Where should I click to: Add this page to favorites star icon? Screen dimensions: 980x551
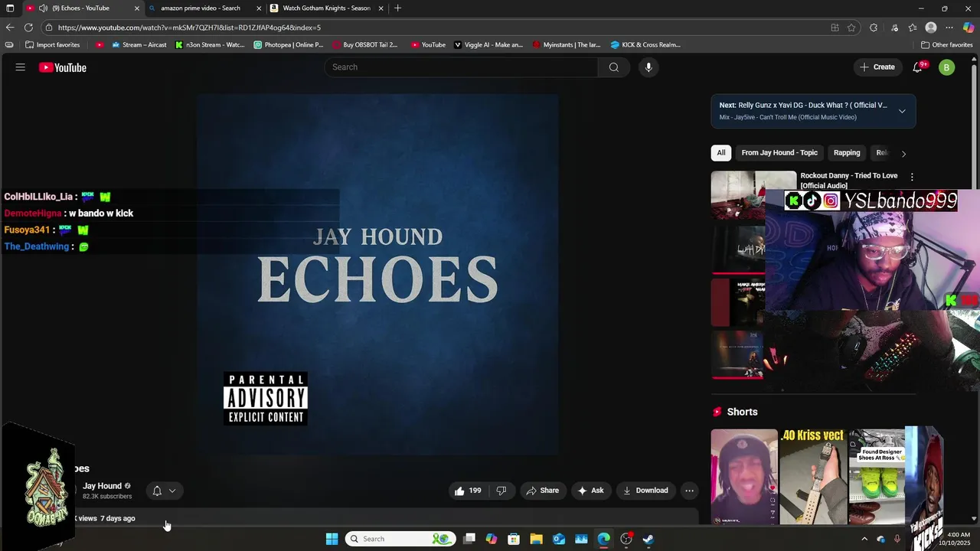[851, 28]
